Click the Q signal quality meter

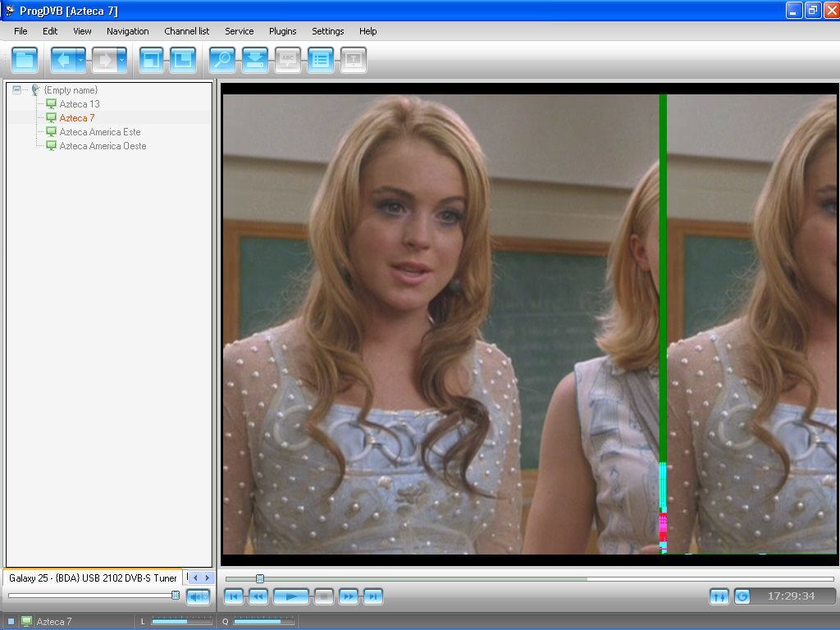(x=263, y=622)
